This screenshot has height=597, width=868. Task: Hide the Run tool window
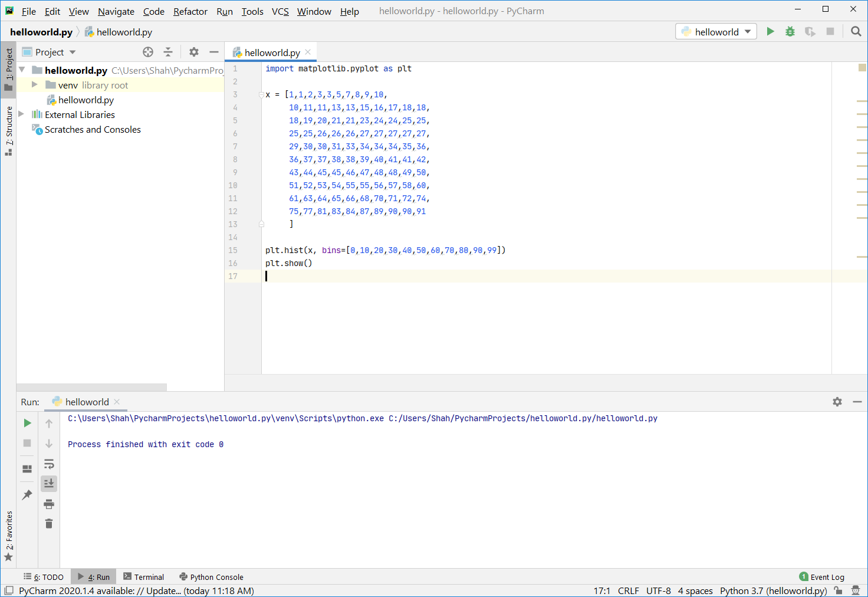pyautogui.click(x=857, y=402)
